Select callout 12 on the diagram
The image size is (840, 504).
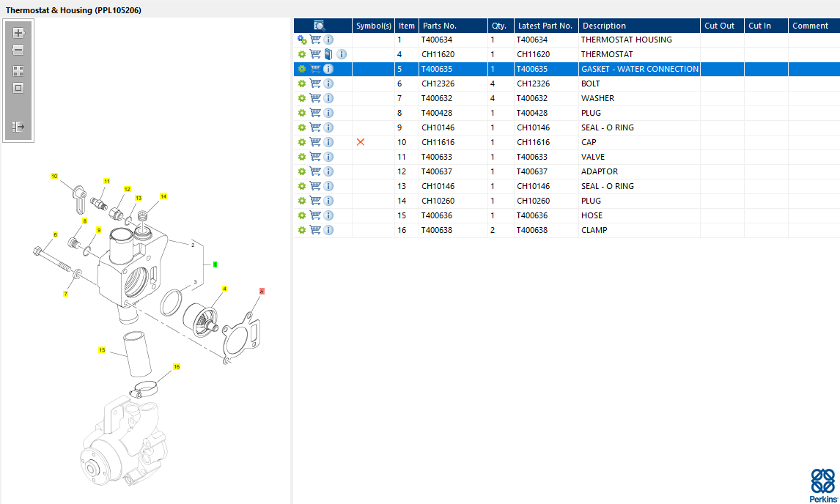[x=127, y=189]
